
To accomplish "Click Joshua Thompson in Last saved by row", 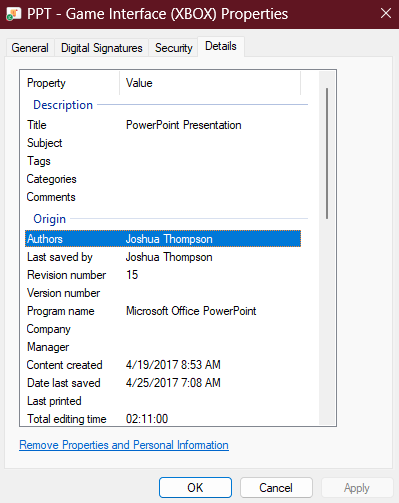I will [169, 257].
